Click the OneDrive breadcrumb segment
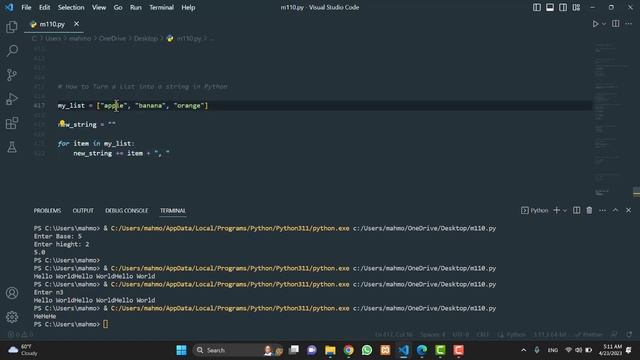The width and height of the screenshot is (640, 360). [x=112, y=38]
